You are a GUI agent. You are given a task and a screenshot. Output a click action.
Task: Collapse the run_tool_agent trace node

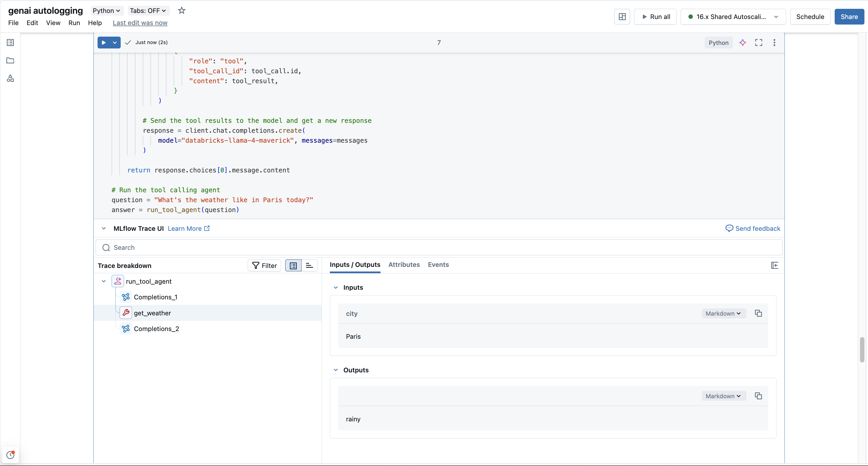point(104,281)
